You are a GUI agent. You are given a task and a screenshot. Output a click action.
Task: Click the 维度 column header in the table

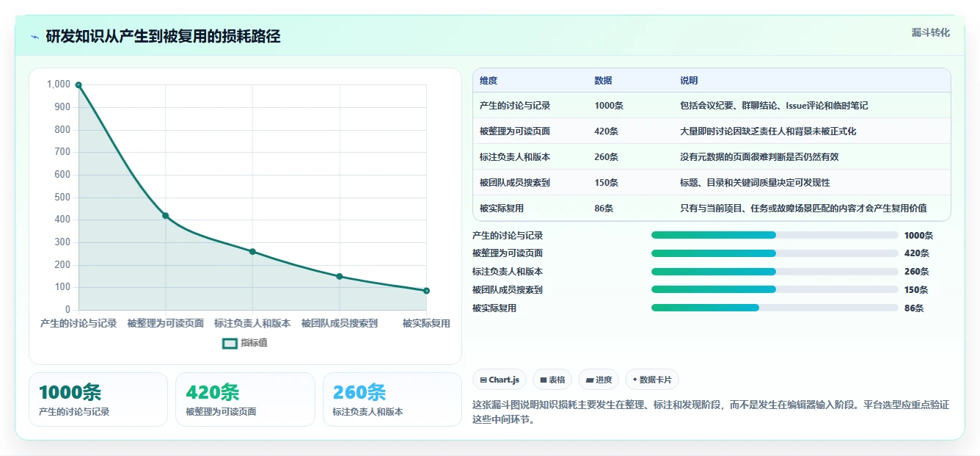click(x=489, y=81)
